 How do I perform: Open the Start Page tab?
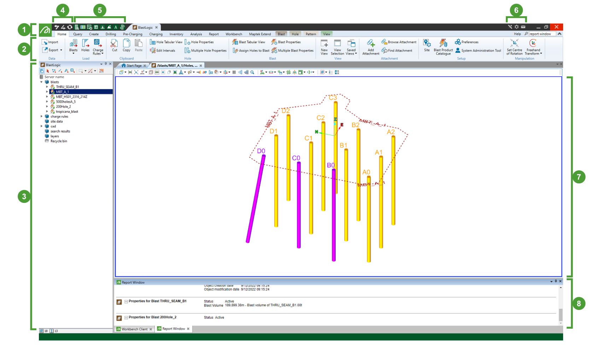click(x=134, y=65)
